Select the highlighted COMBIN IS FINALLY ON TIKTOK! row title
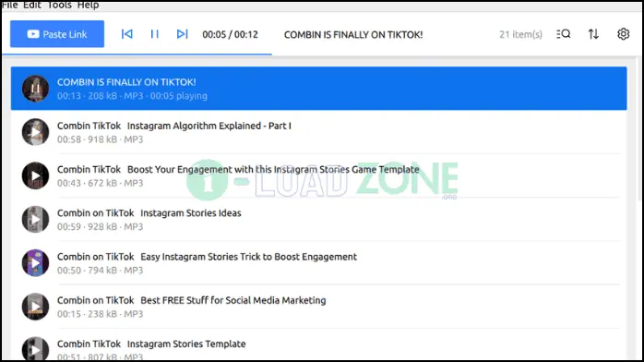Screen dimensions: 644x362 click(x=126, y=82)
